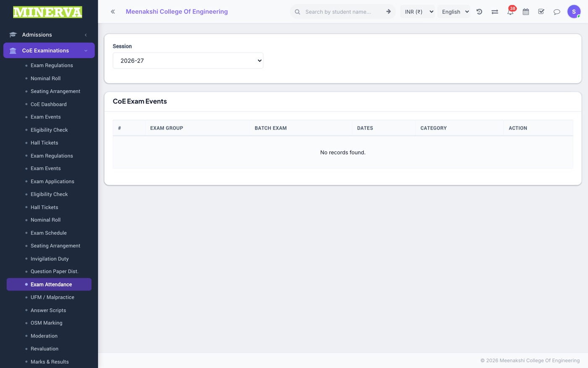588x368 pixels.
Task: Select Exam Attendance in sidebar
Action: click(x=49, y=284)
